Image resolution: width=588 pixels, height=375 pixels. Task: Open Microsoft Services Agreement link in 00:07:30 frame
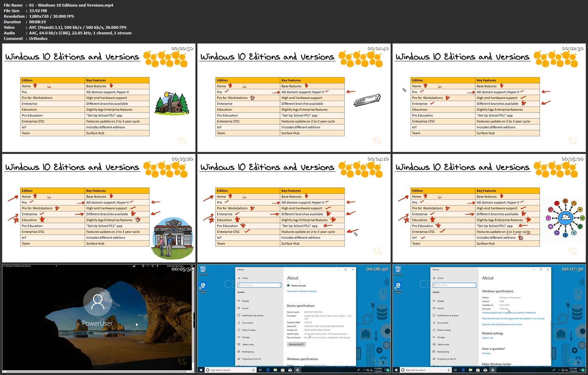pos(513,319)
